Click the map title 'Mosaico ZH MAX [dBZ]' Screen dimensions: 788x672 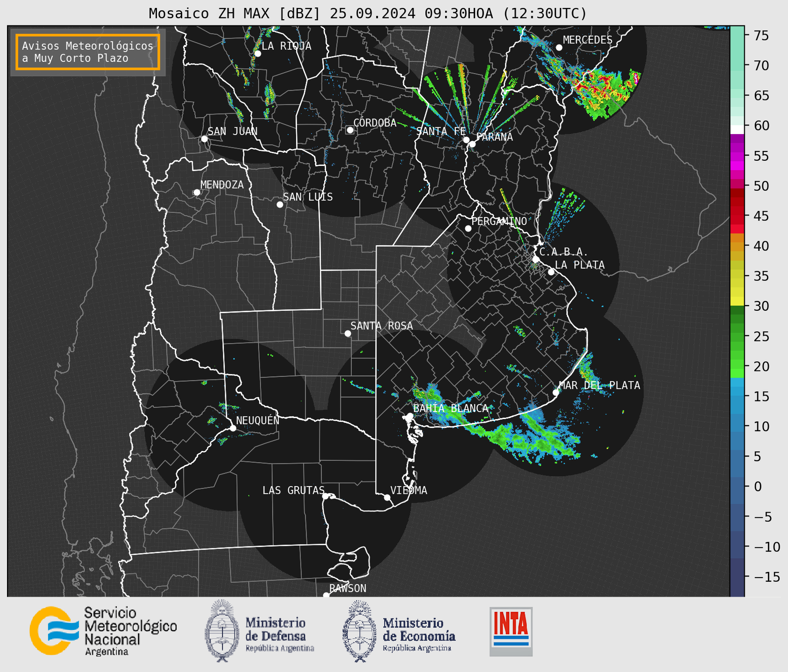click(235, 14)
